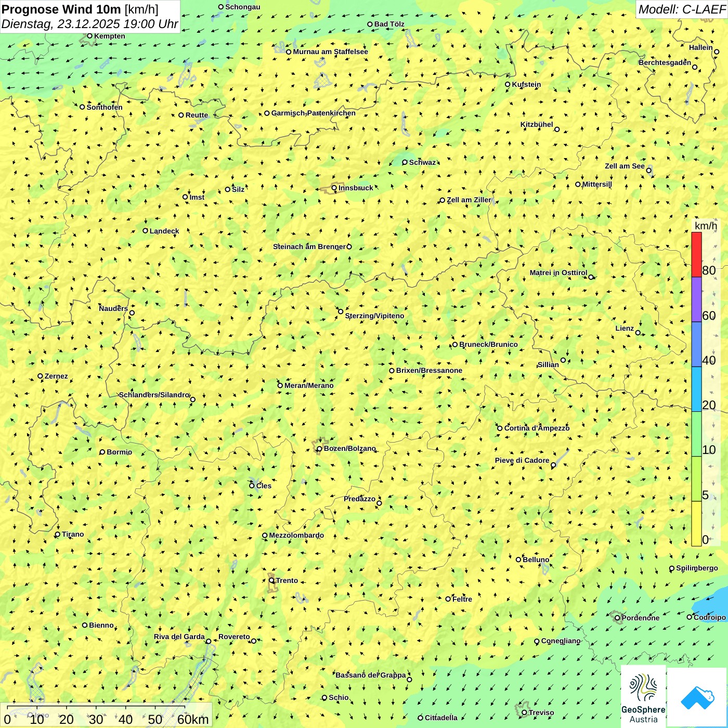Screen dimensions: 728x728
Task: Click the 'Schio' label
Action: click(x=339, y=697)
